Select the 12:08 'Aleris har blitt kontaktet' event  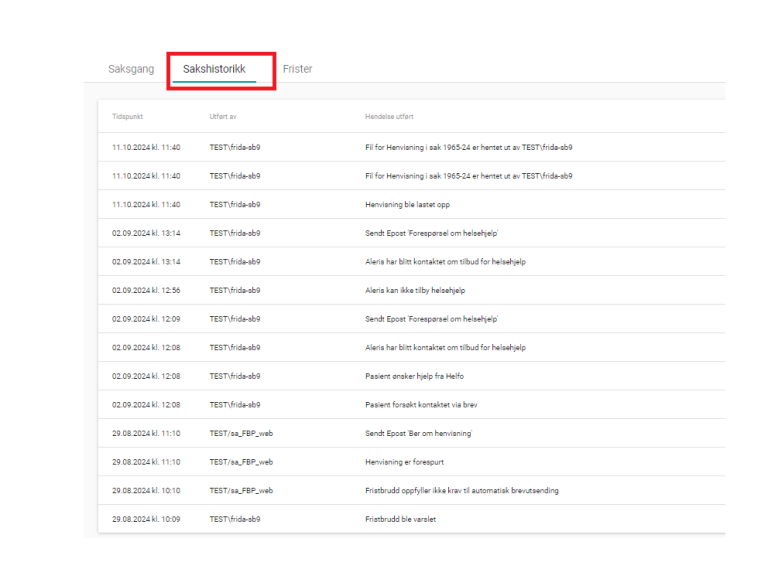tap(445, 348)
